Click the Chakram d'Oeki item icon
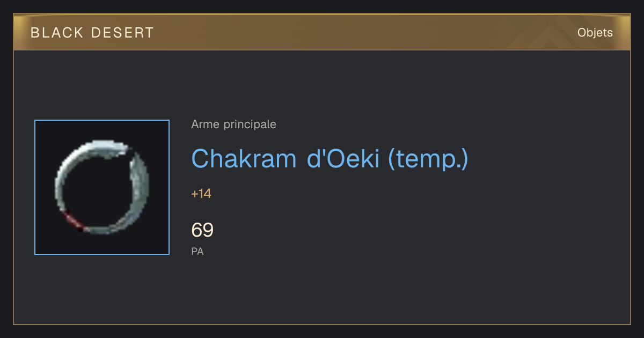 click(102, 187)
